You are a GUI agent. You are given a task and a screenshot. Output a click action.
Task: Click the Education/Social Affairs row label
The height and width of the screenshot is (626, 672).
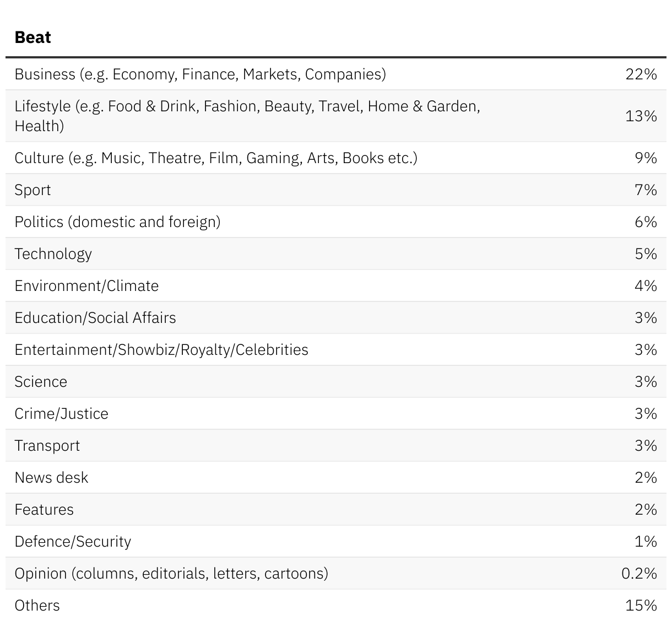95,318
